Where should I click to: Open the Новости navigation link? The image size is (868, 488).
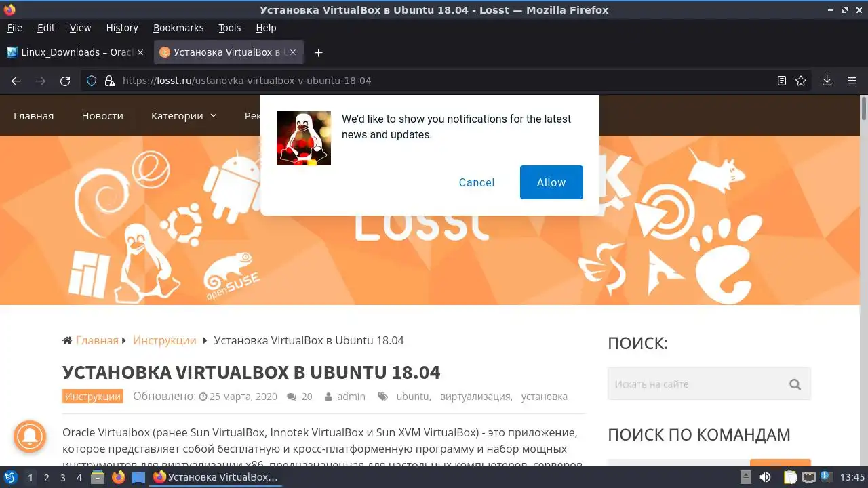click(102, 116)
